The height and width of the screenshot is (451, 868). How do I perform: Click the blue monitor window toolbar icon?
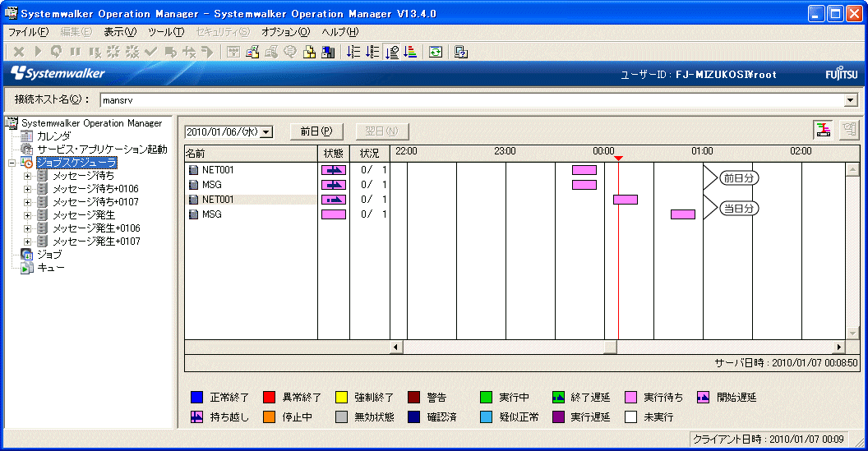tap(328, 52)
